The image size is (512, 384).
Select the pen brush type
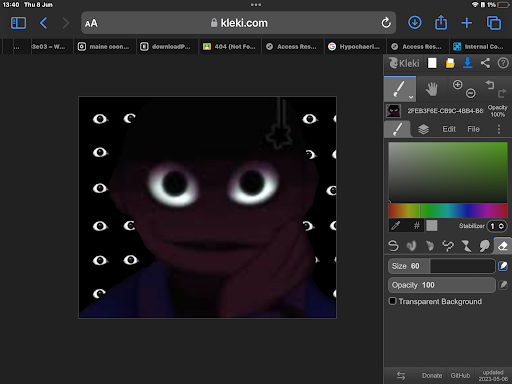(x=393, y=246)
